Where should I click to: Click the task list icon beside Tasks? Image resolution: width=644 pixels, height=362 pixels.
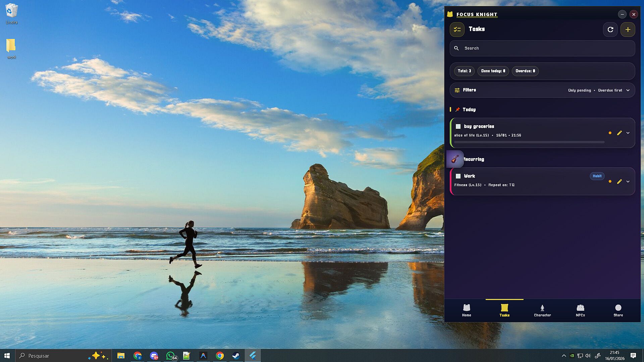tap(457, 29)
